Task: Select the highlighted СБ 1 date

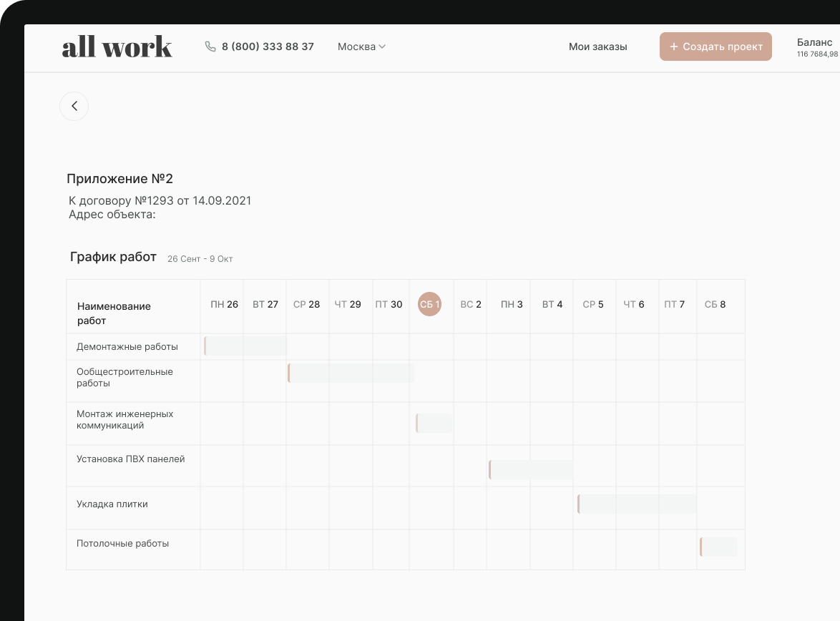Action: [x=430, y=304]
